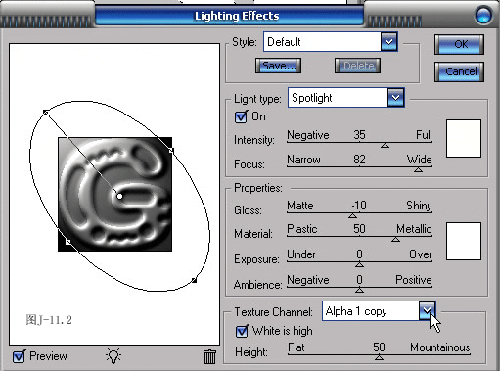Viewport: 500px width, 371px height.
Task: Uncheck the light On checkbox
Action: (x=241, y=117)
